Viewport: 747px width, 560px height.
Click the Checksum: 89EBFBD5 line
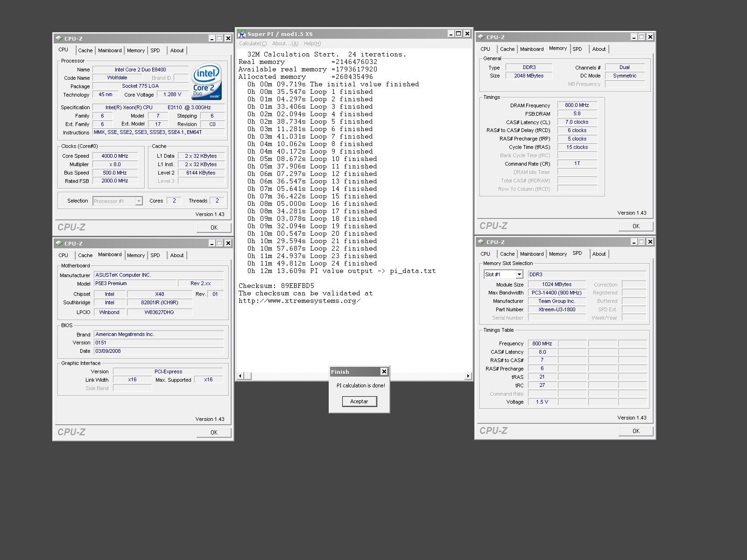(x=276, y=286)
